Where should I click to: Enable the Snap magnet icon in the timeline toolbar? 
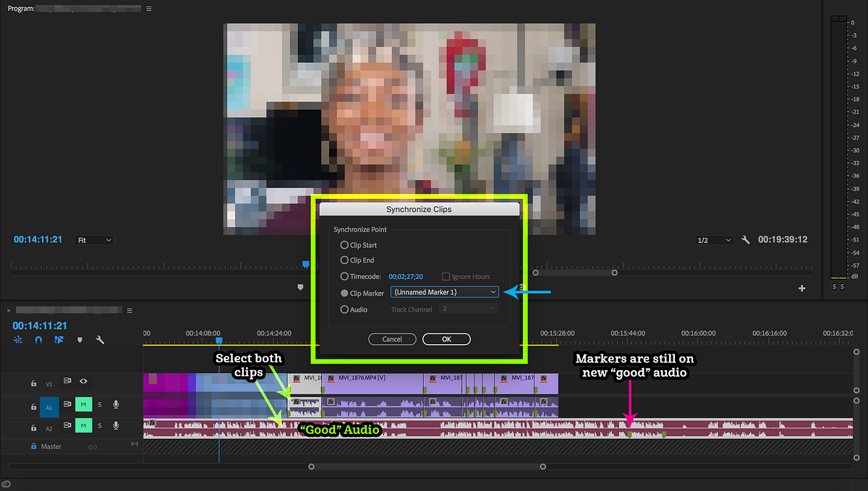[x=38, y=340]
